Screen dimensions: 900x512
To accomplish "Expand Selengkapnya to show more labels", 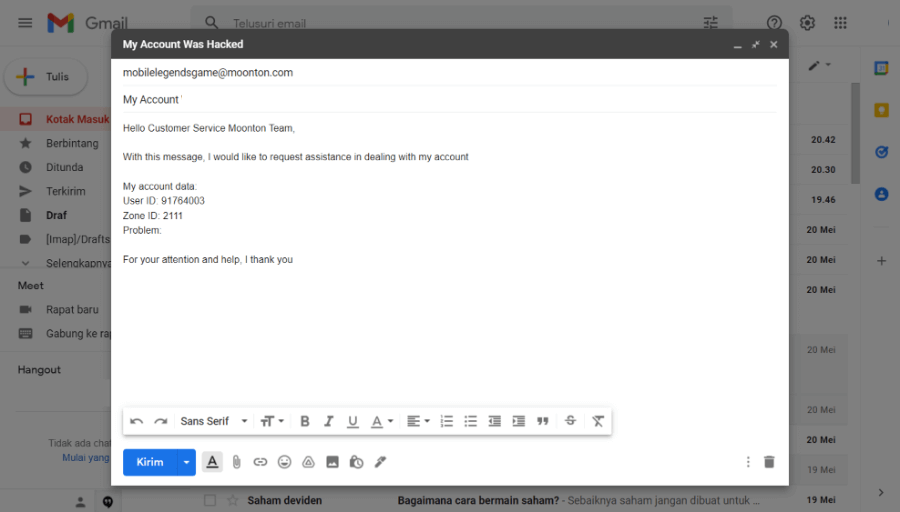I will click(x=56, y=263).
